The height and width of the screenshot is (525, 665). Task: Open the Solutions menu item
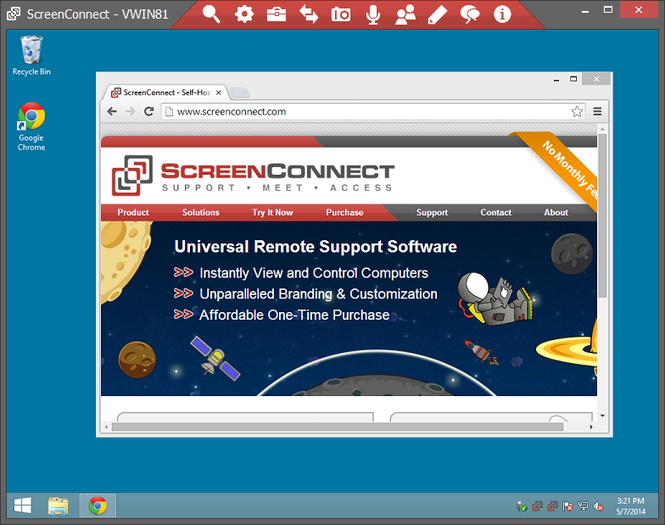tap(201, 212)
